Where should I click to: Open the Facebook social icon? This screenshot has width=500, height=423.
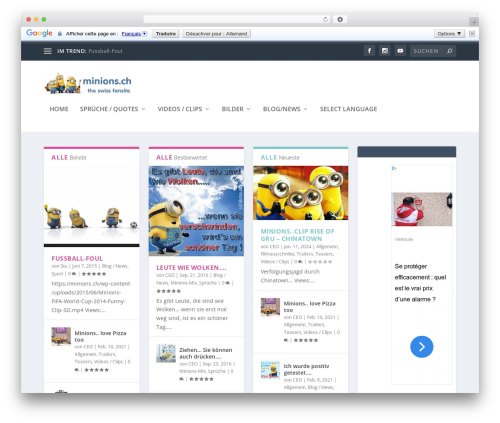point(369,51)
